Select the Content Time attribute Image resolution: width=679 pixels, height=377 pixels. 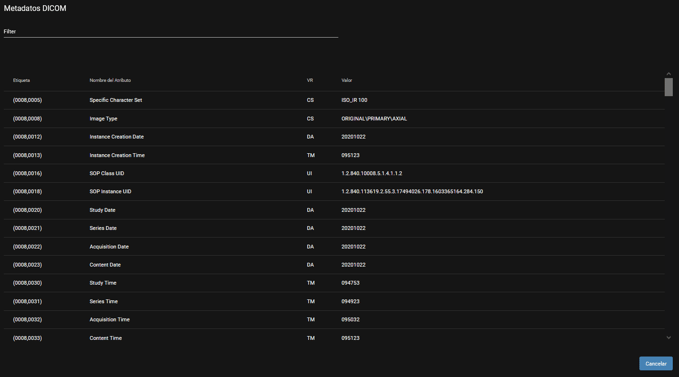coord(106,338)
